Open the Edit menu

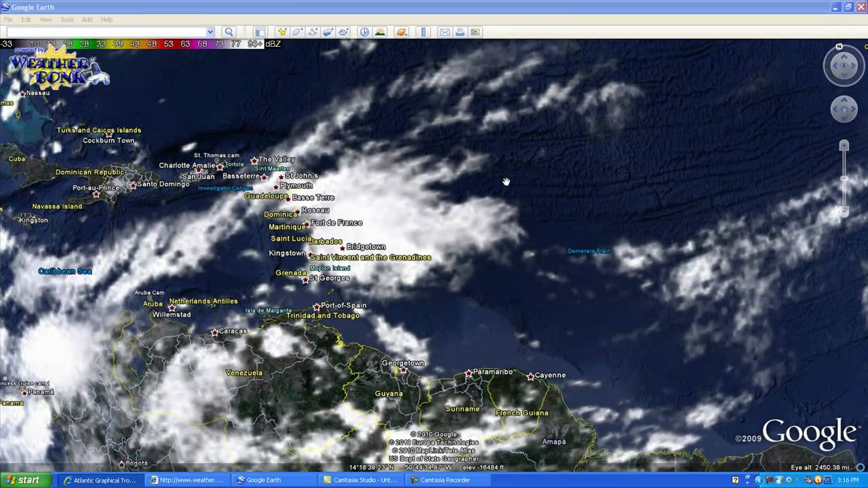[x=26, y=20]
